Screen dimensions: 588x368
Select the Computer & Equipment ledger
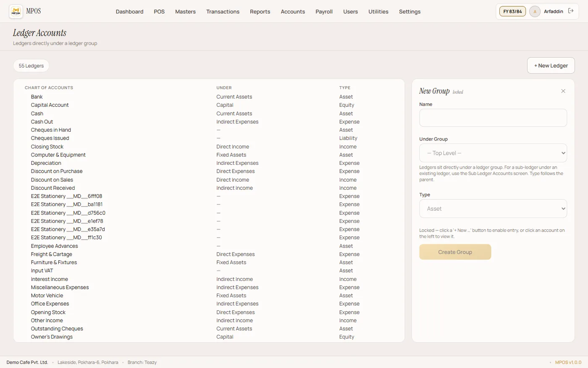click(209, 155)
